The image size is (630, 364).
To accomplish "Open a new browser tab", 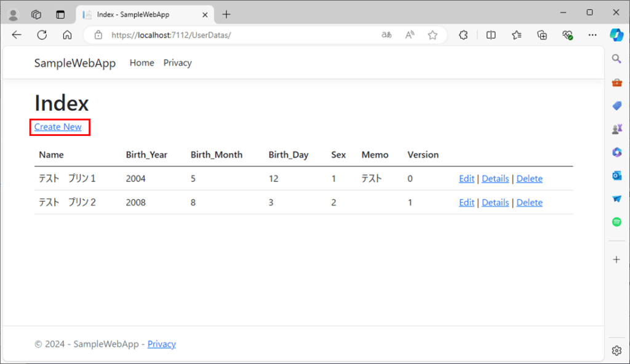I will [226, 14].
